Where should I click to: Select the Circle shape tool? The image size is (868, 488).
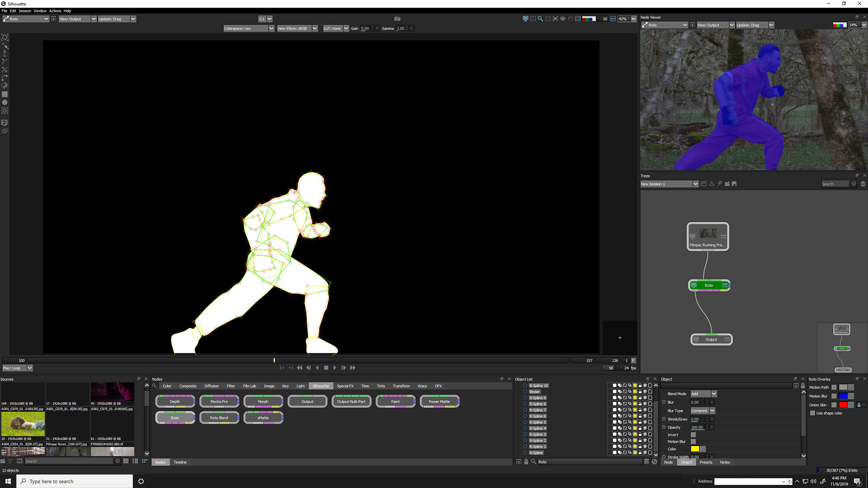tap(5, 103)
